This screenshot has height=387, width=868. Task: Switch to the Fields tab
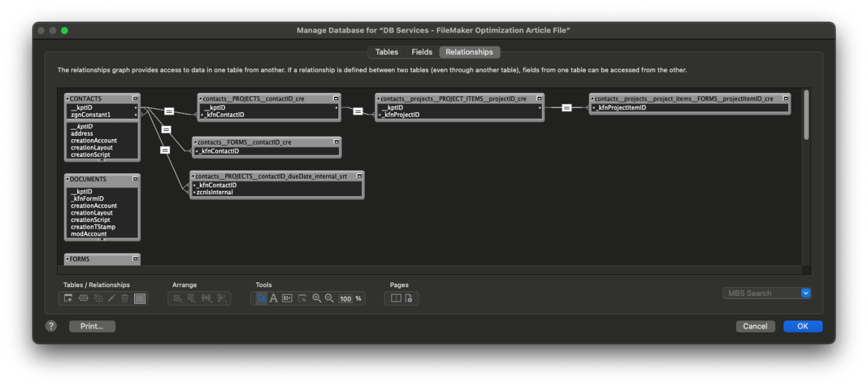tap(422, 52)
